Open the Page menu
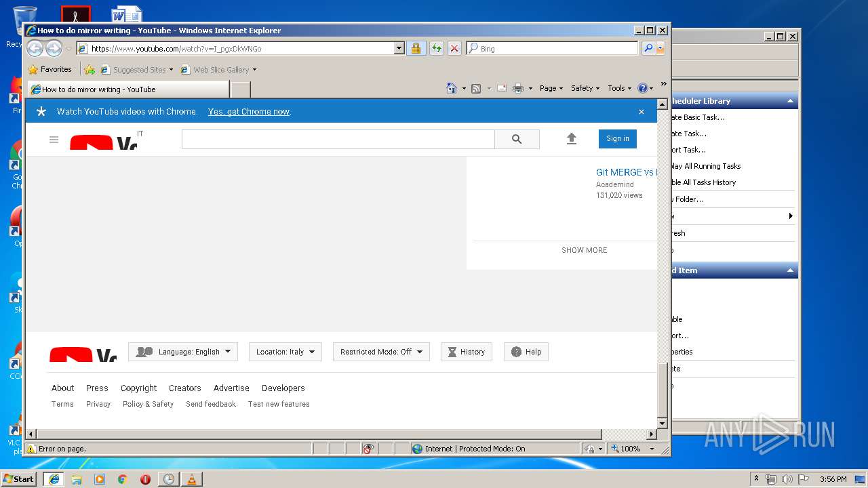The width and height of the screenshot is (868, 488). pos(551,88)
